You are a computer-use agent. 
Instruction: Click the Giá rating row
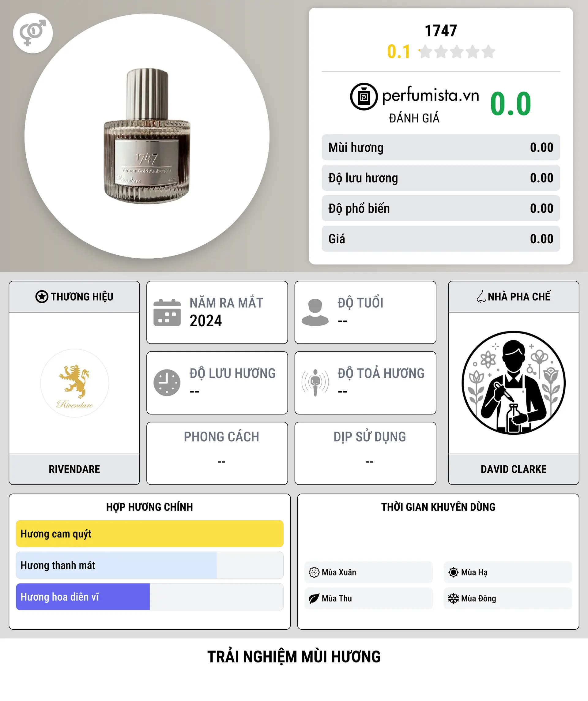click(x=441, y=239)
